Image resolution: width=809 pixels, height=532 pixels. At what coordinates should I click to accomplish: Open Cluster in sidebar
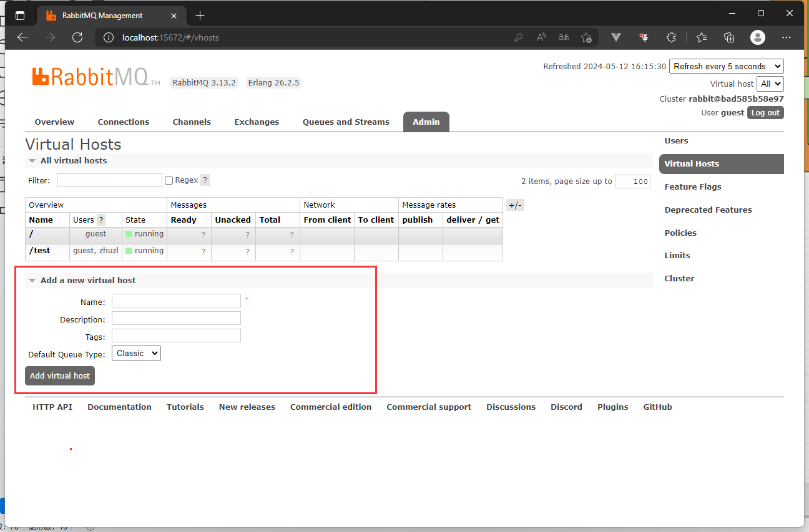pos(679,278)
